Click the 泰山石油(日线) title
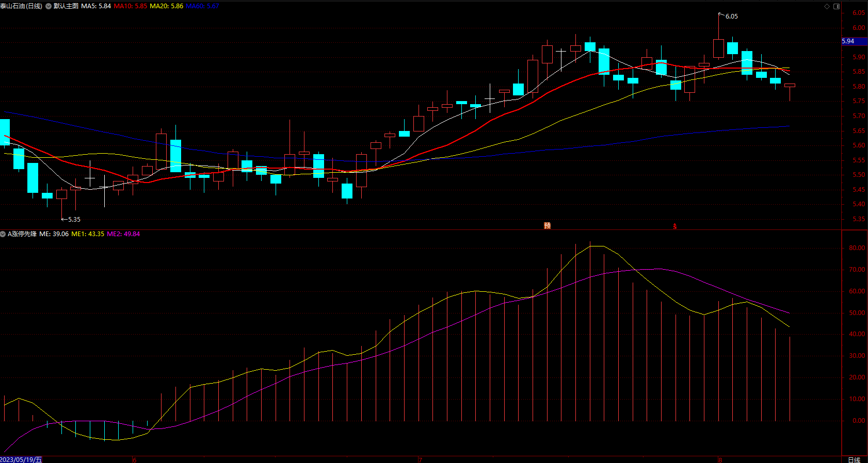Image resolution: width=868 pixels, height=463 pixels. (x=21, y=6)
